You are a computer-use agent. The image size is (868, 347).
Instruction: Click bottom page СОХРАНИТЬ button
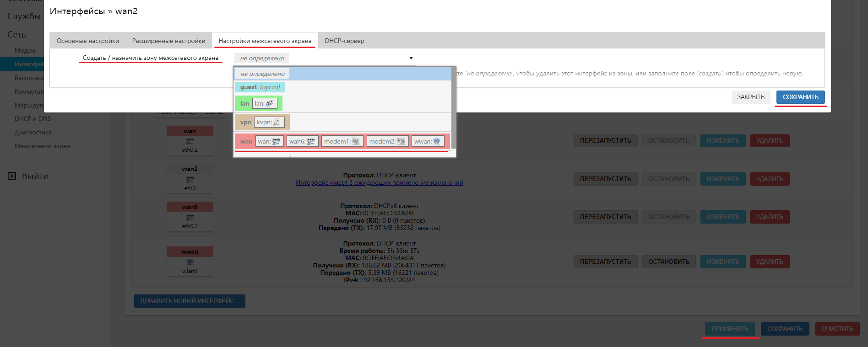[x=785, y=329]
